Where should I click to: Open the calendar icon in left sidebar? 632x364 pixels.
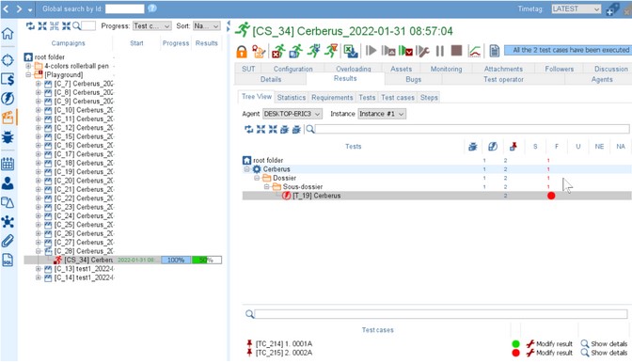click(8, 164)
